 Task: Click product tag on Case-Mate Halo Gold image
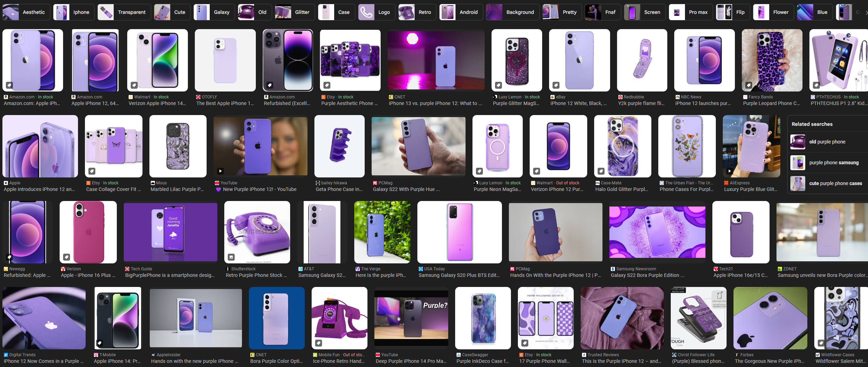(x=601, y=171)
